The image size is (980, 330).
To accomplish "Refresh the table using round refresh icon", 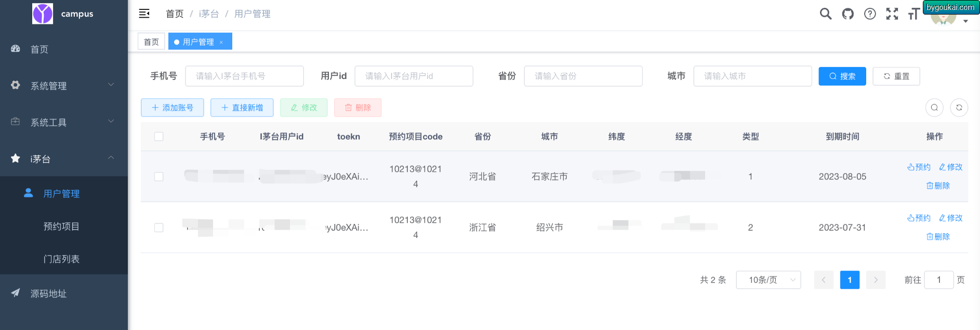I will pos(959,108).
